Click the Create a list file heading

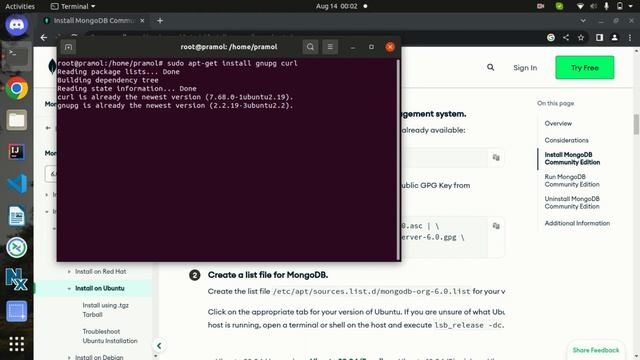point(268,275)
